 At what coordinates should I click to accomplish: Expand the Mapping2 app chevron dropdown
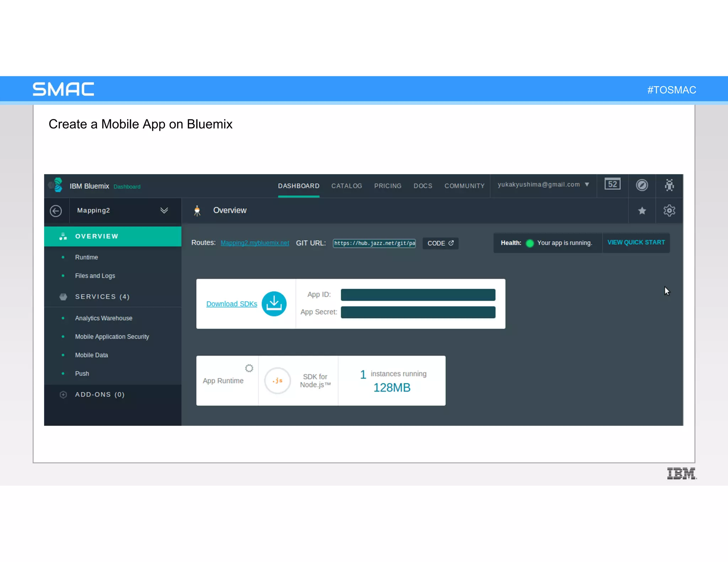[x=164, y=210]
